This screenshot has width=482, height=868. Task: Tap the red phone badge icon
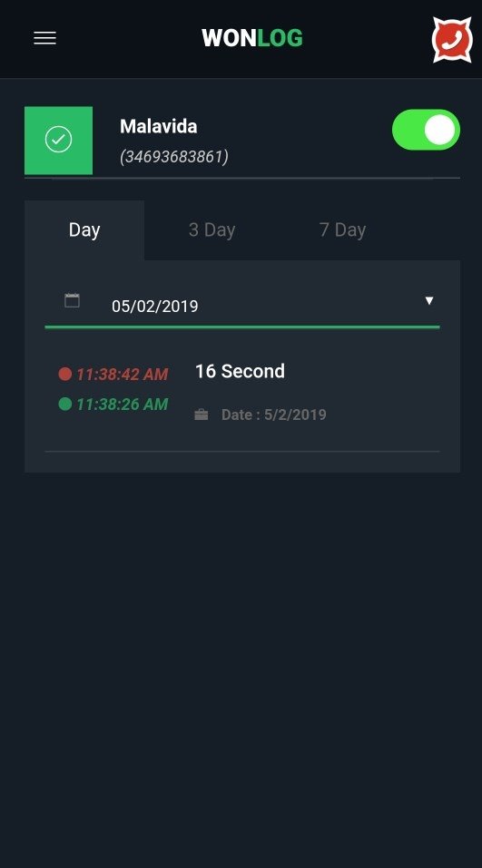[x=452, y=39]
